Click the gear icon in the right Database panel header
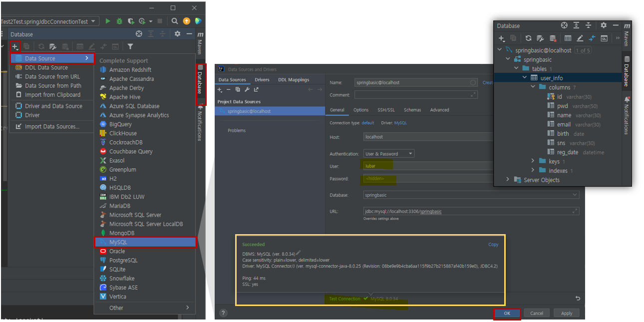The height and width of the screenshot is (322, 644). point(604,25)
